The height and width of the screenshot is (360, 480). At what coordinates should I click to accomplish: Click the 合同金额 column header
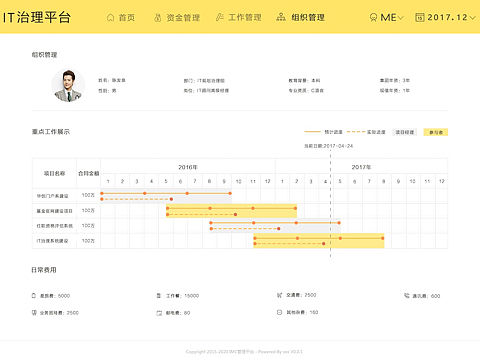[x=89, y=173]
